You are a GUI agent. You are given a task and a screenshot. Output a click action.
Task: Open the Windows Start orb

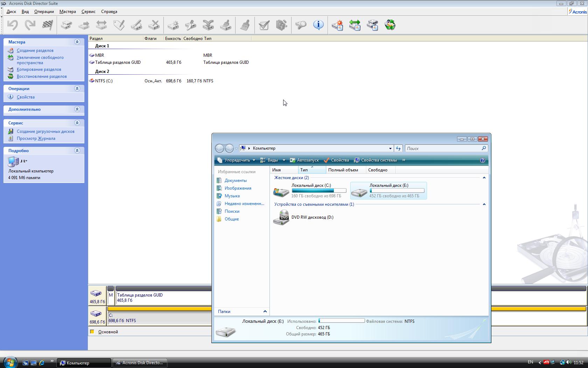click(x=10, y=362)
